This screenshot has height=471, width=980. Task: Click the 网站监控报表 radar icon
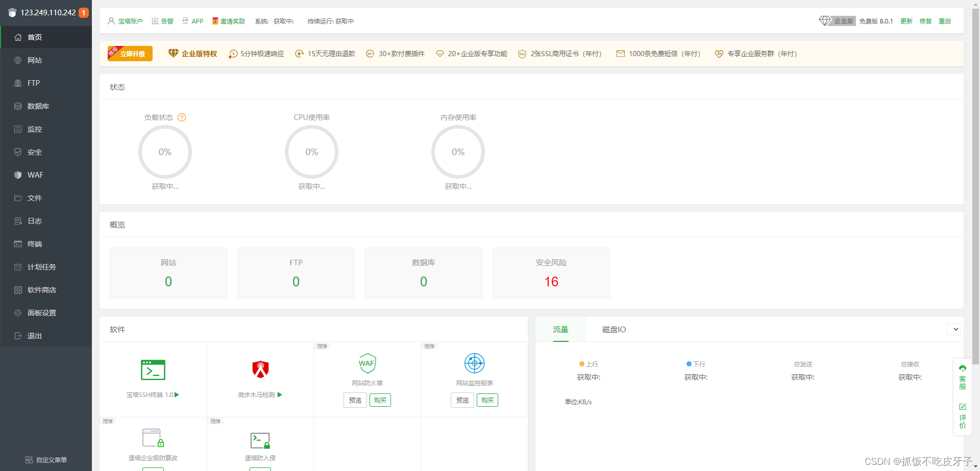point(475,363)
